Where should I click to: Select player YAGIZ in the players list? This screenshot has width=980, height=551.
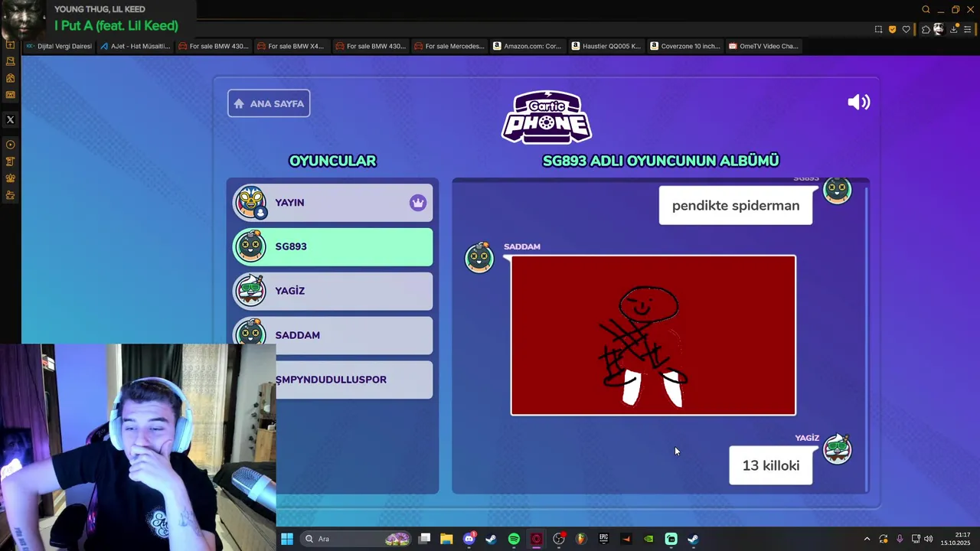[332, 291]
